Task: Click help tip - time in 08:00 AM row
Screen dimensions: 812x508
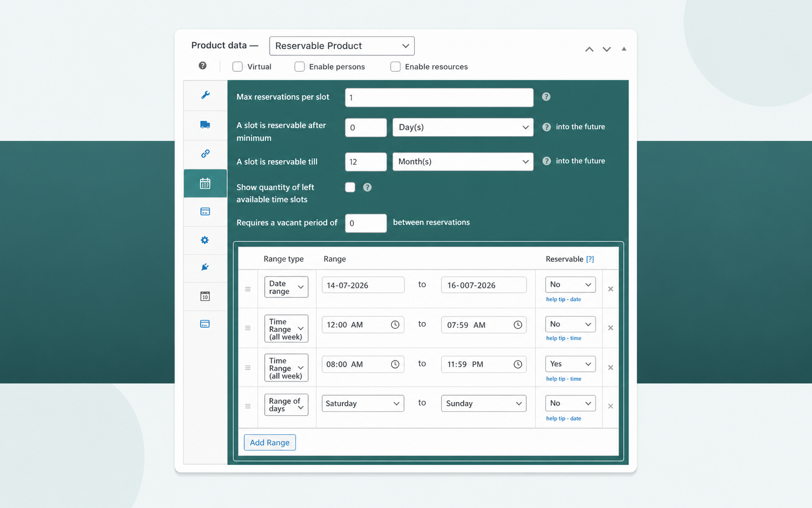Action: click(x=563, y=379)
